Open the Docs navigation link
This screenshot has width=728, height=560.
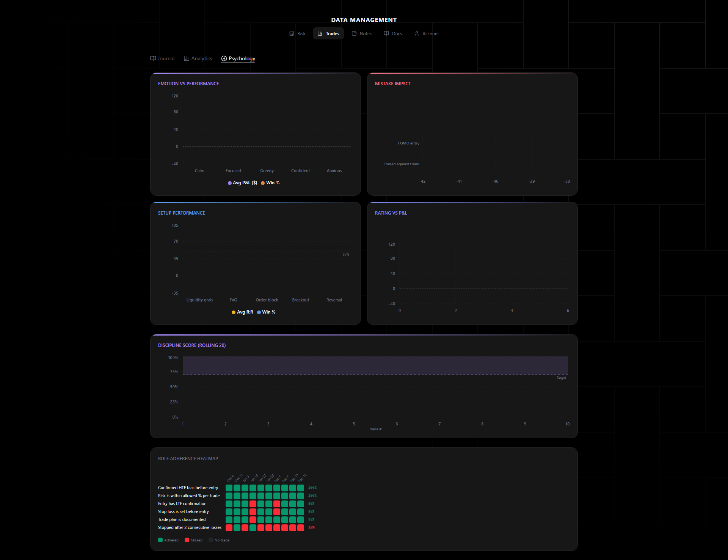397,34
